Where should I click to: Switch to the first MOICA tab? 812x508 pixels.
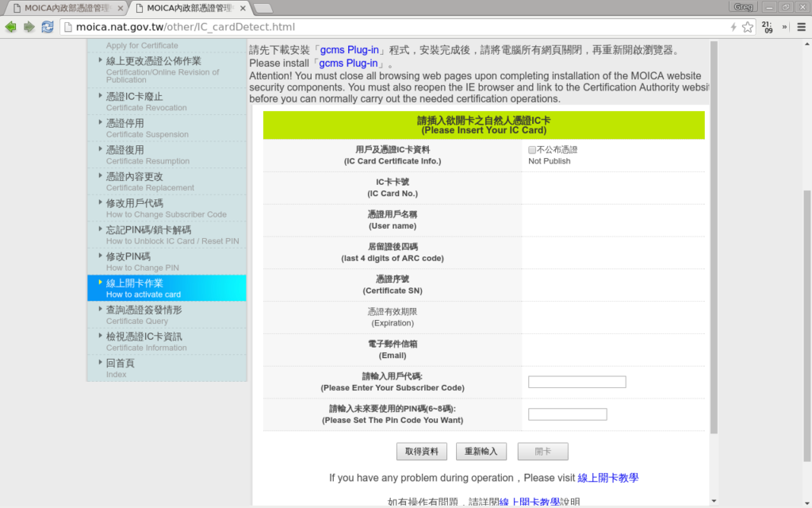coord(67,8)
